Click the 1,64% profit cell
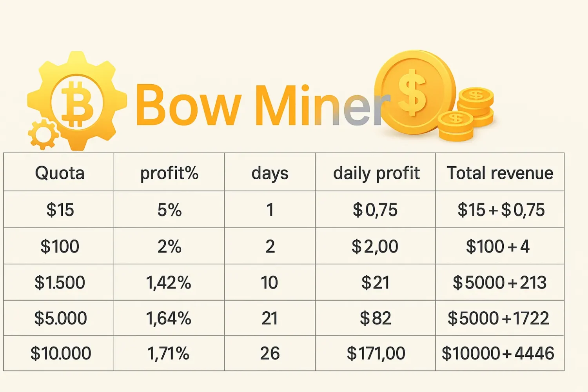Screen dimensions: 588x392 pos(169,318)
